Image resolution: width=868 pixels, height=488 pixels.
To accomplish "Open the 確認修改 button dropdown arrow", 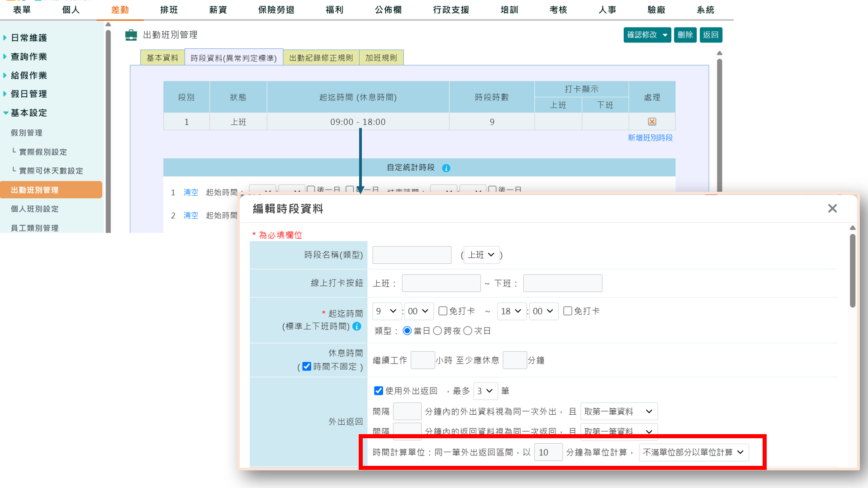I will [665, 35].
